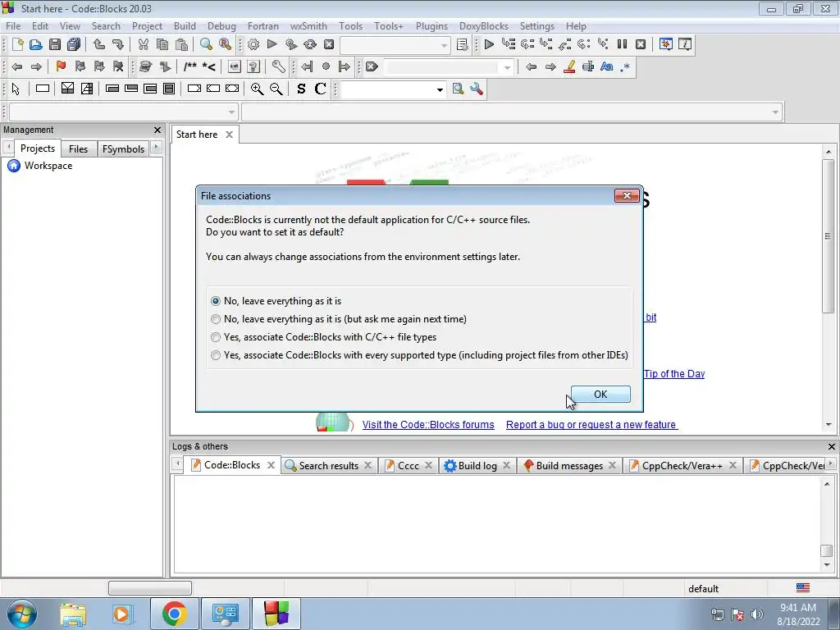Click the Find magnifier icon

point(206,44)
